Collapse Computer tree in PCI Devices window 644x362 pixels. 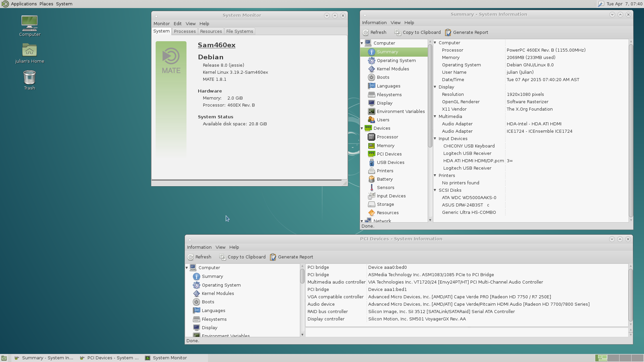point(187,267)
